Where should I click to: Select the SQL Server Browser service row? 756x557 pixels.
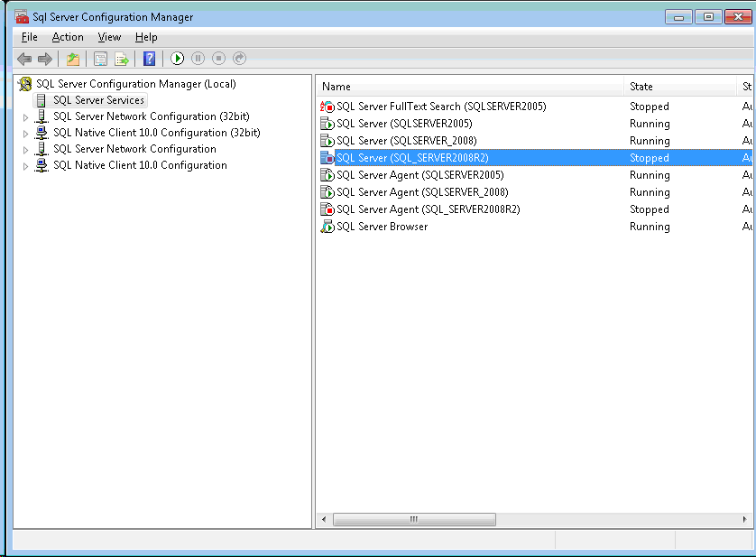[382, 227]
